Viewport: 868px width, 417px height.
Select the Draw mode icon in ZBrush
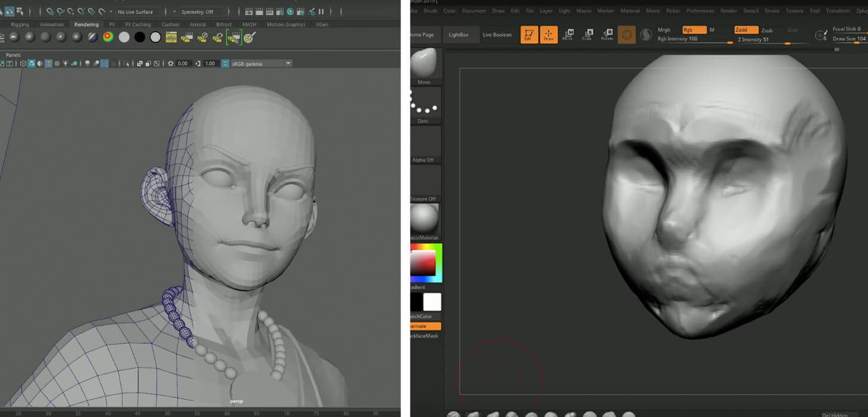[x=549, y=35]
